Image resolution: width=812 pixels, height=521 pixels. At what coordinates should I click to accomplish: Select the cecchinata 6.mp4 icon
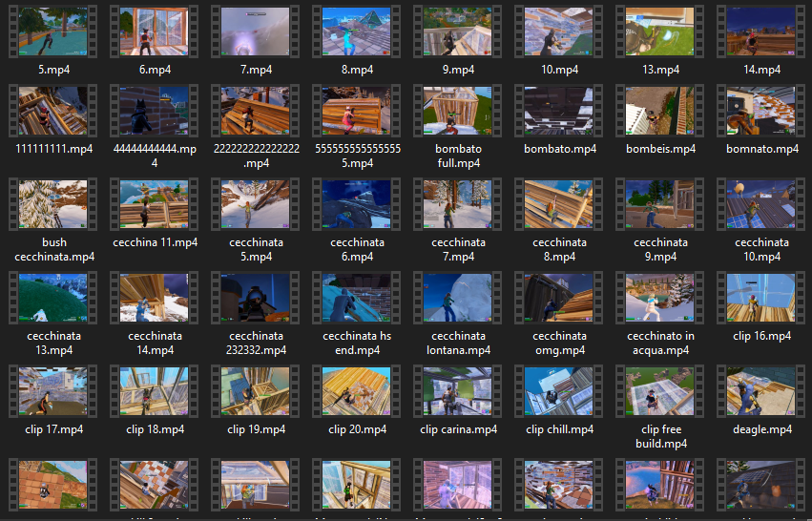click(357, 204)
